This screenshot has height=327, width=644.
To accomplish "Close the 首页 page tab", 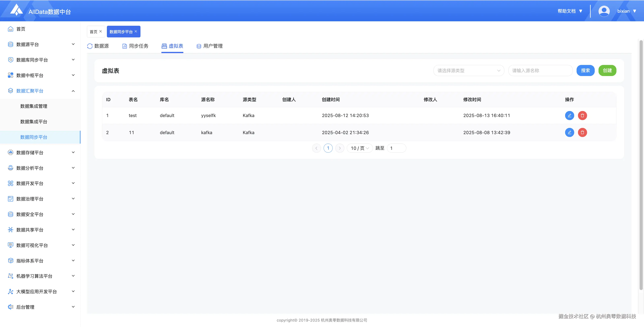I will click(100, 32).
